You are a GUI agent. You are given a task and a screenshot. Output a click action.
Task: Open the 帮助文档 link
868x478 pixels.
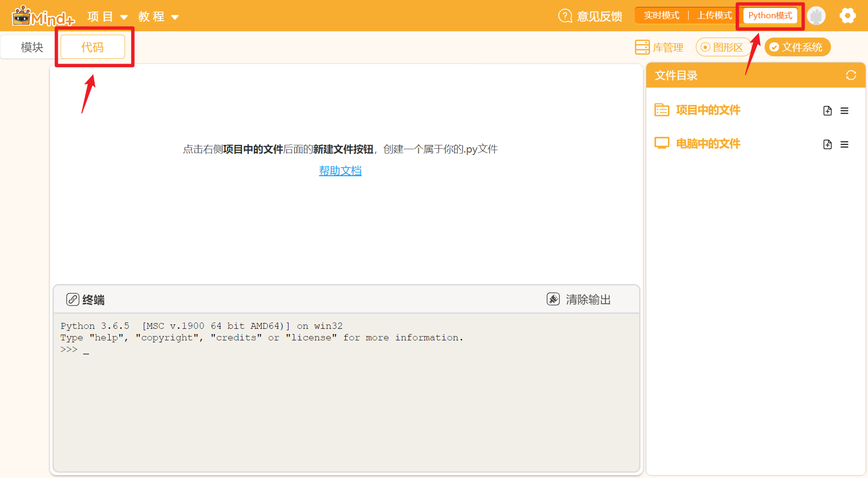(x=340, y=171)
